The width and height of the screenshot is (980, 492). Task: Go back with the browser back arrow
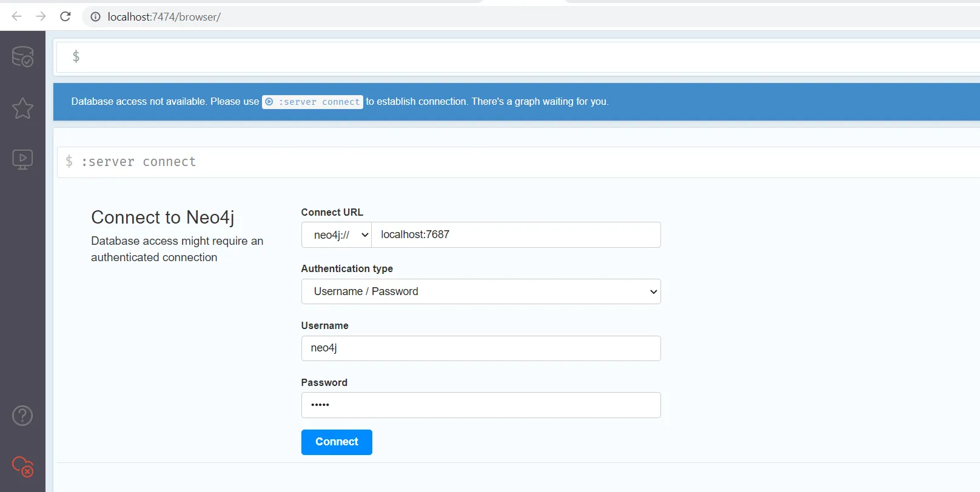click(x=17, y=16)
